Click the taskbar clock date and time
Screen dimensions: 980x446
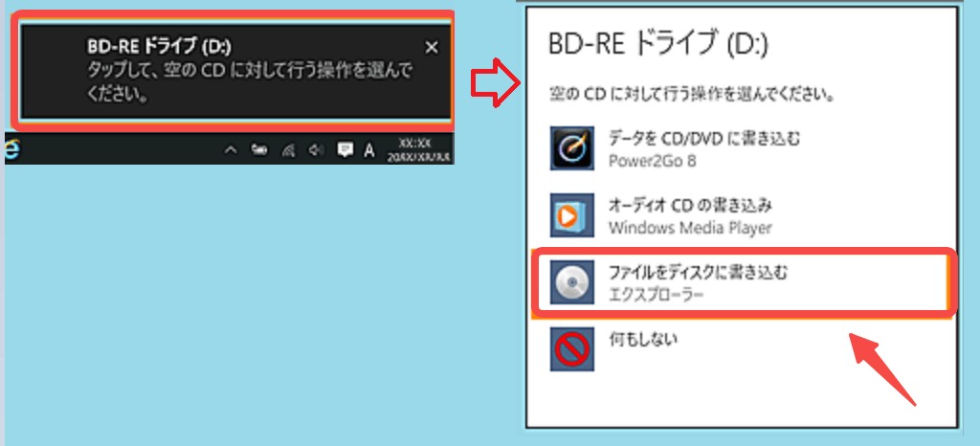[x=419, y=150]
